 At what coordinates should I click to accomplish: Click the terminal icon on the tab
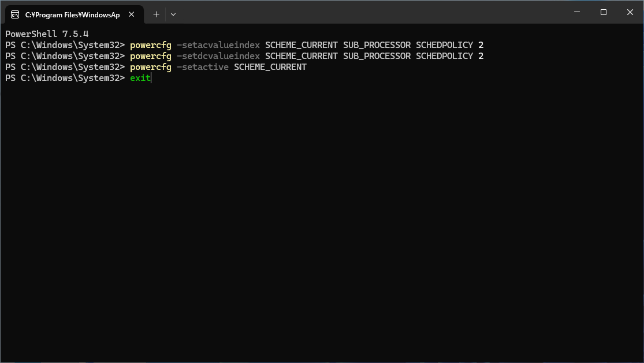point(15,14)
